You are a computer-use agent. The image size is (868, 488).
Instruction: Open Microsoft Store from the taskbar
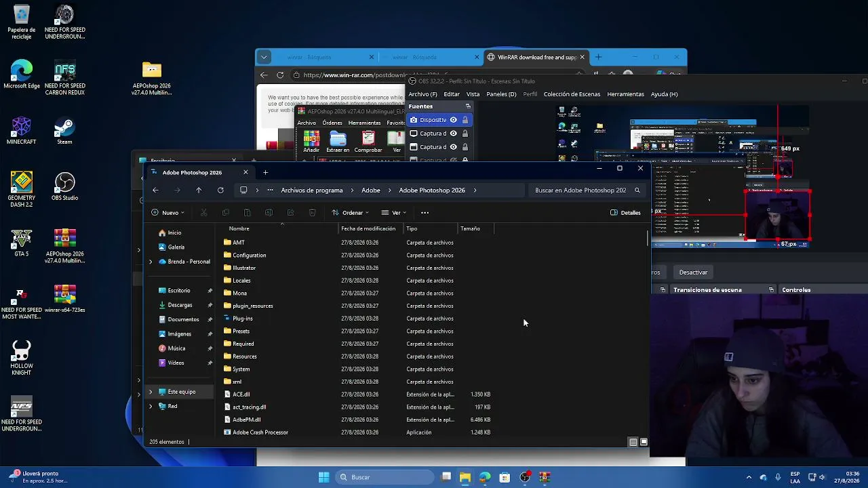point(505,477)
